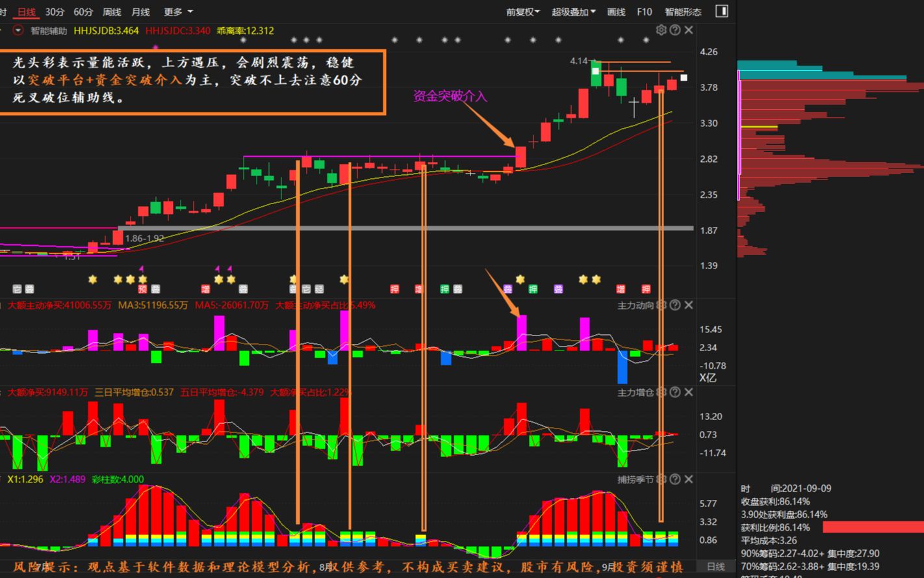Select the 乖离率:12.312 value
Viewport: 924px width, 578px height.
coord(245,31)
